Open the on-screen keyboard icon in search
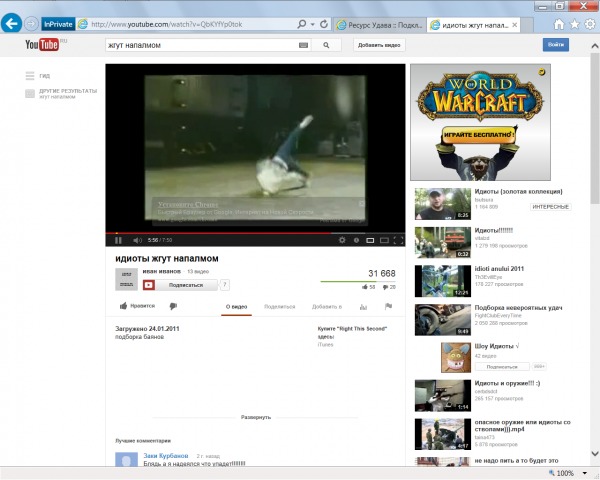Screen dimensions: 600x480 tap(303, 45)
